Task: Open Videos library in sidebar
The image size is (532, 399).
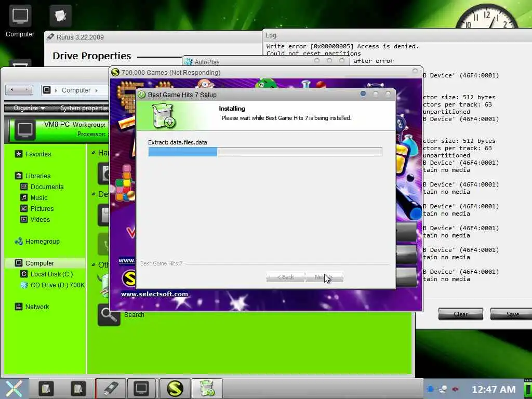Action: tap(40, 220)
